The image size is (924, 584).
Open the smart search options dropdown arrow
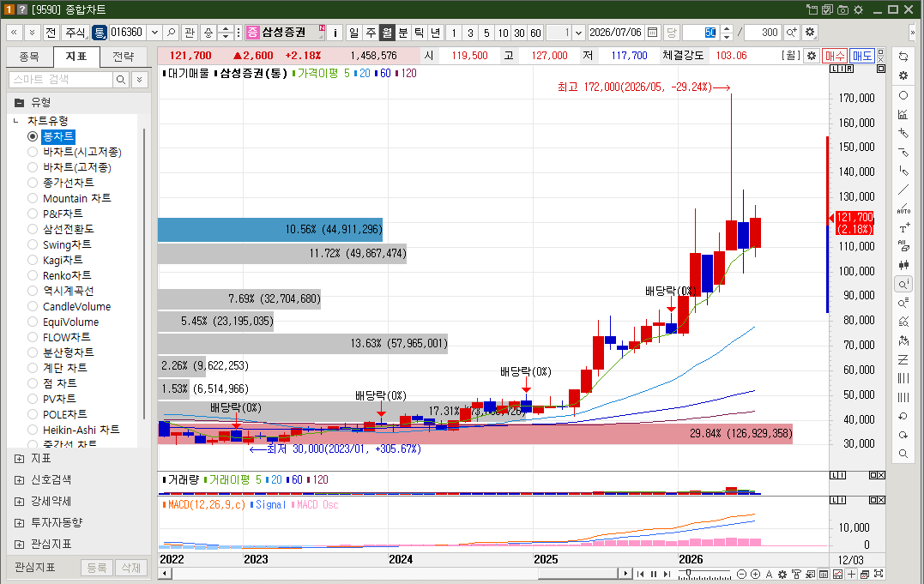tap(140, 80)
